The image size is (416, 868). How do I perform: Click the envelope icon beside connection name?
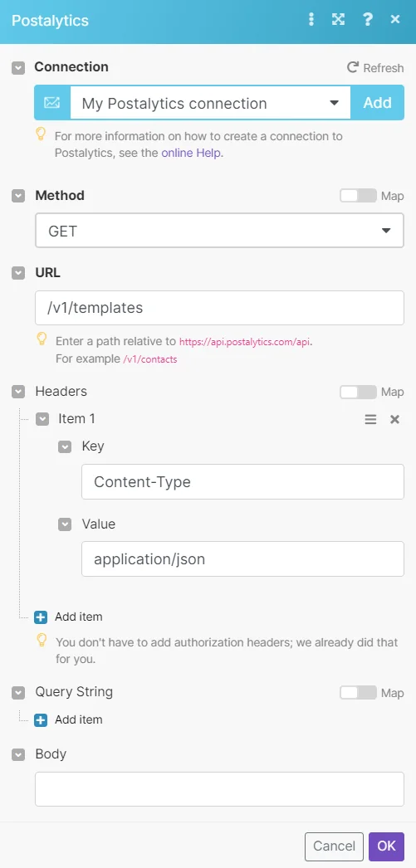click(52, 103)
